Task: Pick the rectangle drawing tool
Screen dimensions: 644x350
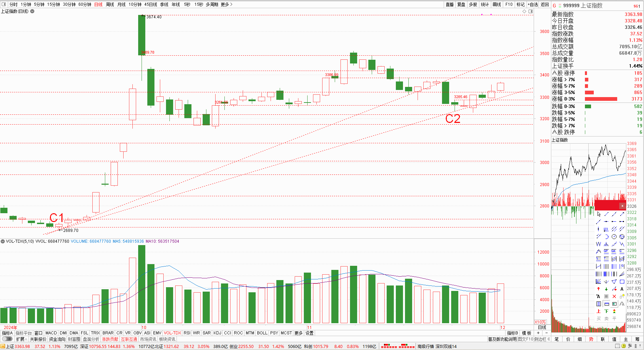Action: click(622, 281)
